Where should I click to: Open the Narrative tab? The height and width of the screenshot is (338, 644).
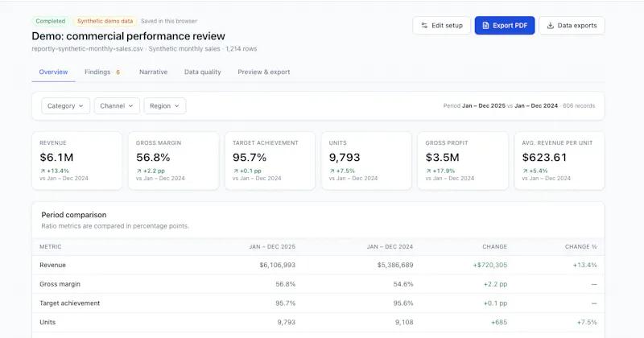153,72
